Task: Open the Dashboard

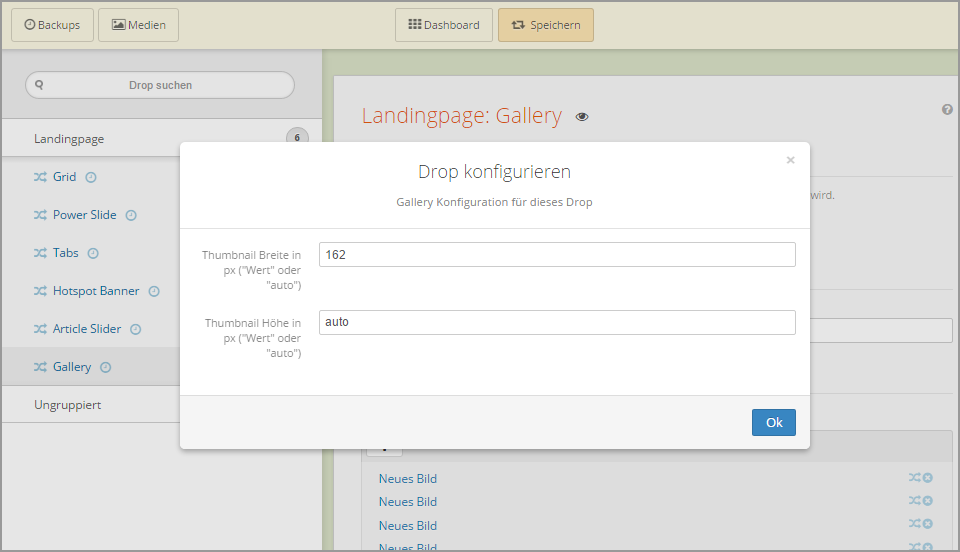Action: point(444,25)
